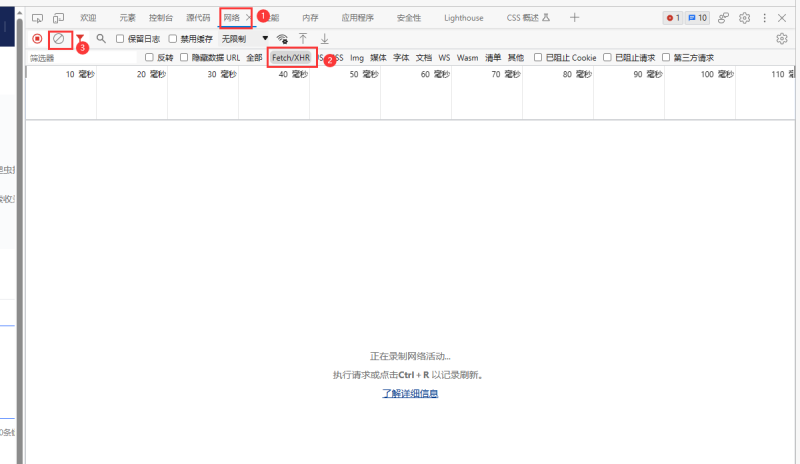Image resolution: width=800 pixels, height=464 pixels.
Task: Open DevTools settings gear in top bar
Action: coord(744,18)
